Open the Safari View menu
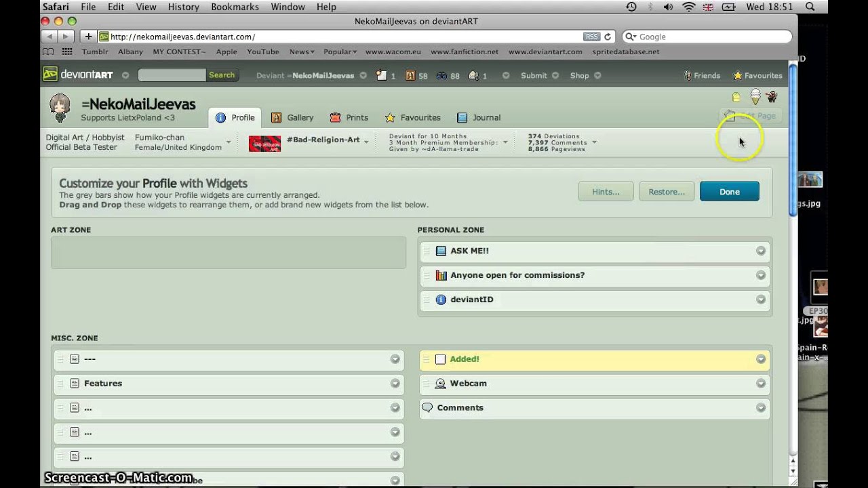868x488 pixels. 146,7
